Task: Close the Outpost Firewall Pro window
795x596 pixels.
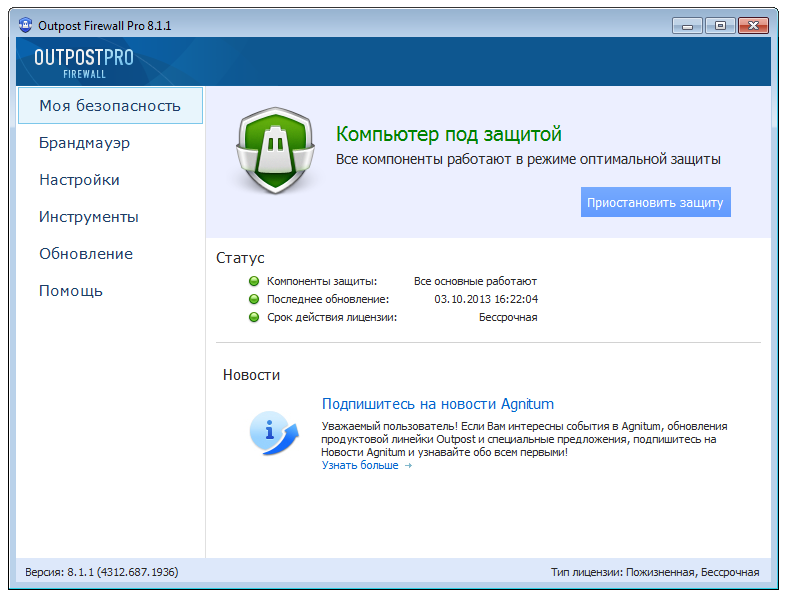Action: 753,25
